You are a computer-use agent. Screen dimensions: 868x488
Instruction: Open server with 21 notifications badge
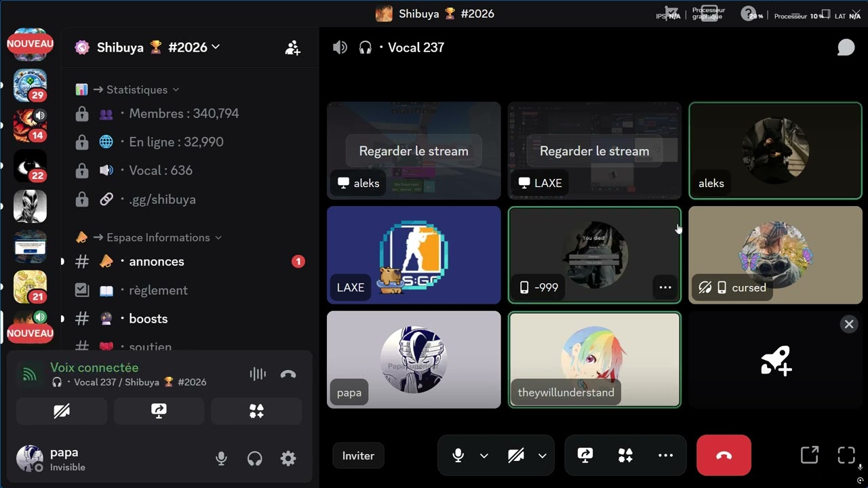point(30,287)
